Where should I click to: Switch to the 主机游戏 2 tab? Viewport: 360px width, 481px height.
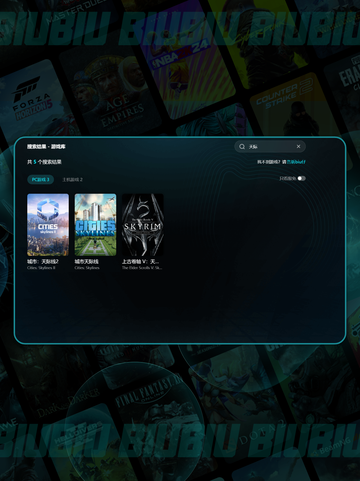pos(72,180)
